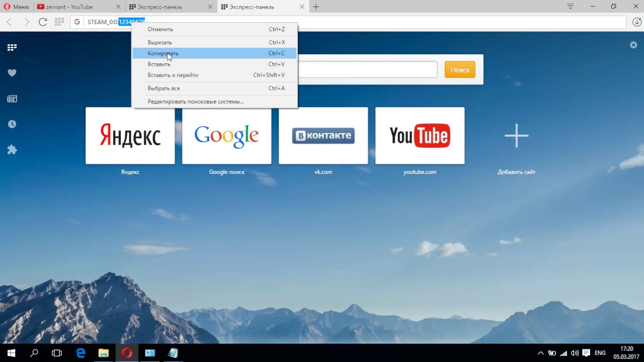This screenshot has width=644, height=362.
Task: Click the Google поиск caption text
Action: point(227,172)
